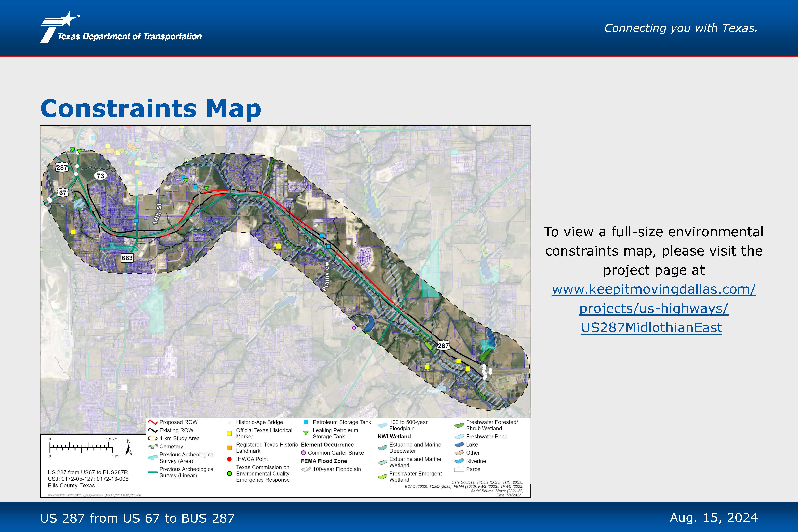Click the 'NWI Wetland' legend heading

point(394,437)
